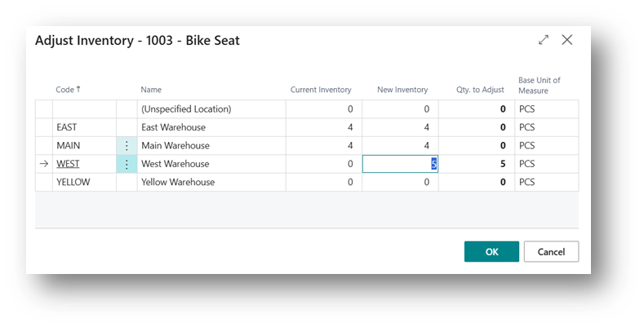Close the Adjust Inventory dialog

click(x=566, y=39)
